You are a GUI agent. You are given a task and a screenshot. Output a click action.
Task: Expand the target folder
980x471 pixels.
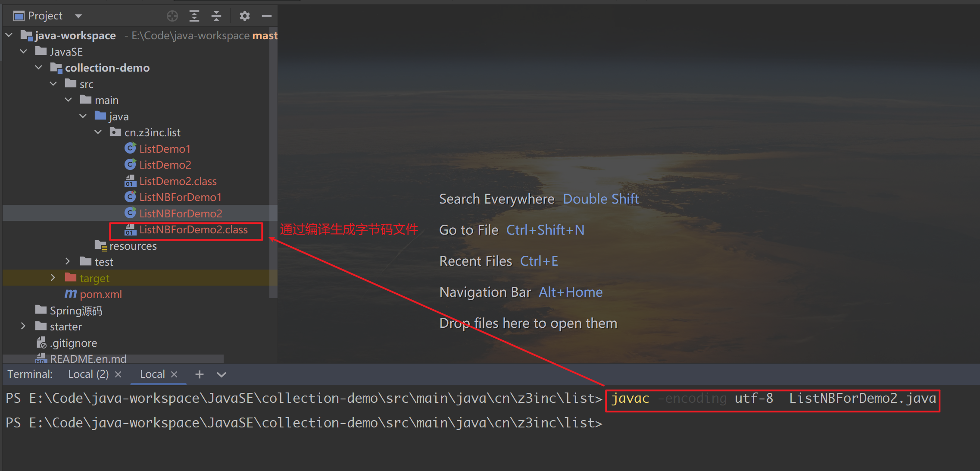tap(53, 278)
